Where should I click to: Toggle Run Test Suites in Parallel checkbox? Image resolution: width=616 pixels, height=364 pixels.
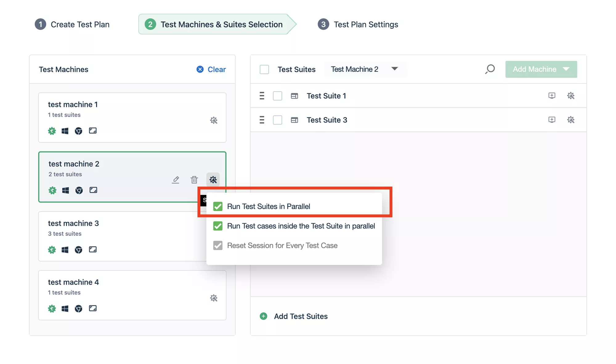coord(217,206)
